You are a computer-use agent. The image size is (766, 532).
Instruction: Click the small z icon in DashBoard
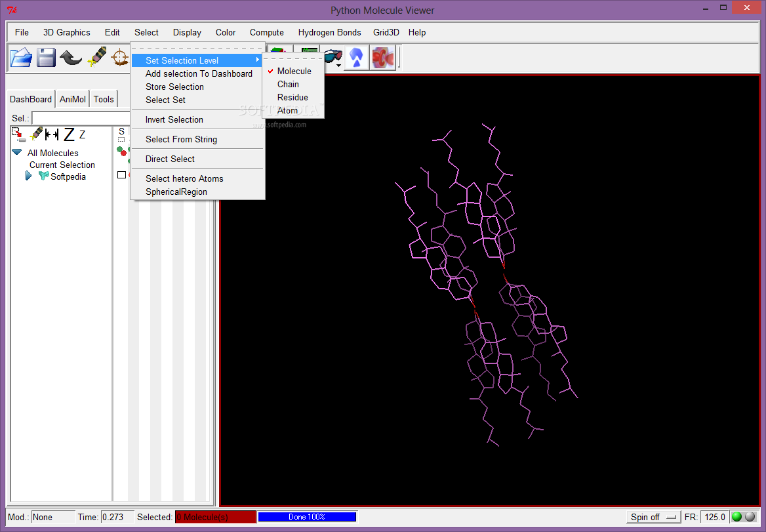[x=82, y=135]
